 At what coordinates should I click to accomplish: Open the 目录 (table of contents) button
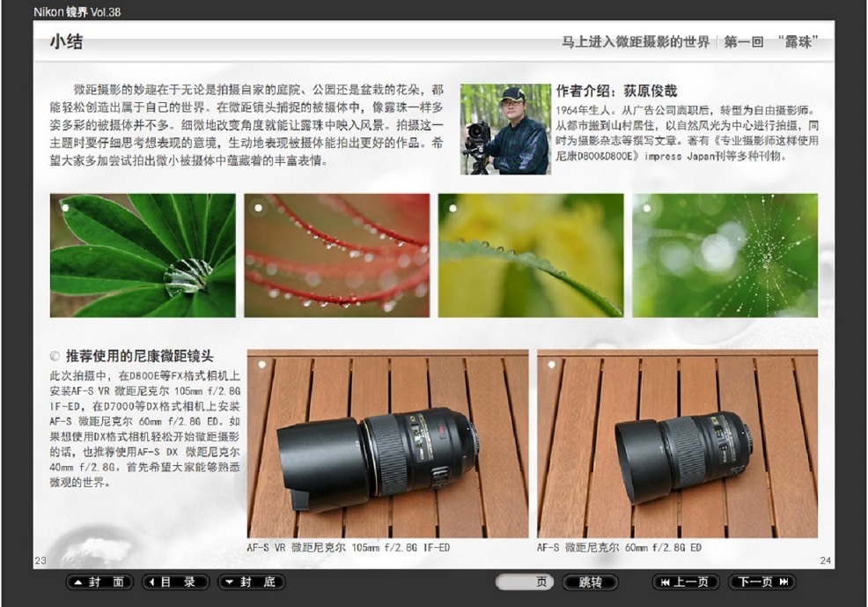click(x=175, y=582)
